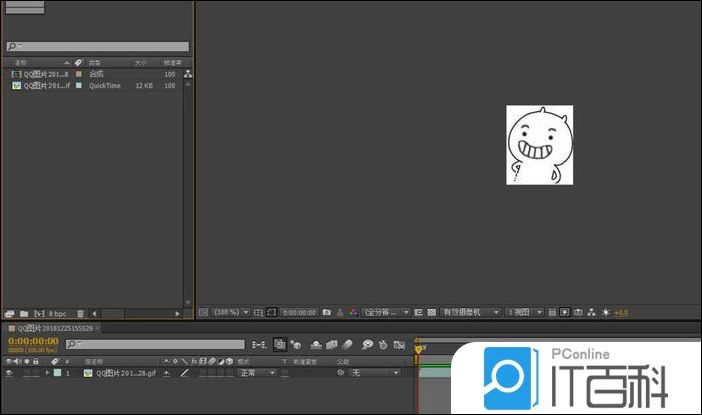Click the Project panel search field
Viewport: 702px width, 415px height.
(98, 47)
